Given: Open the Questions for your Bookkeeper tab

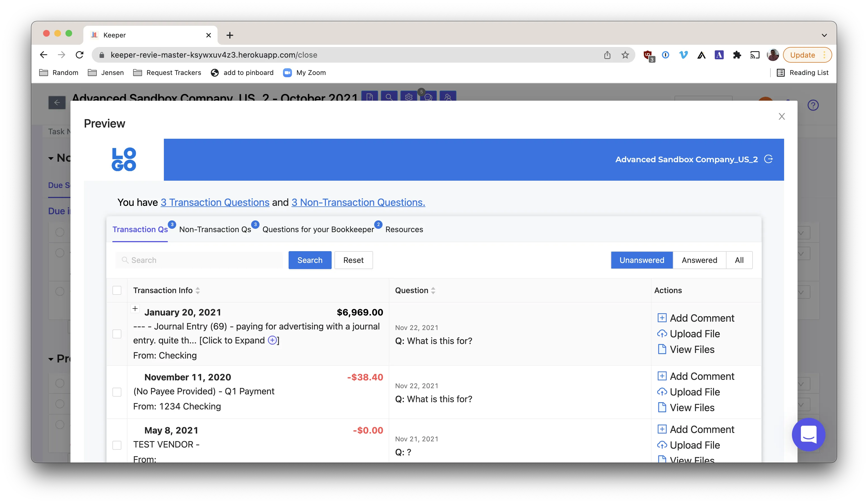Looking at the screenshot, I should [318, 229].
